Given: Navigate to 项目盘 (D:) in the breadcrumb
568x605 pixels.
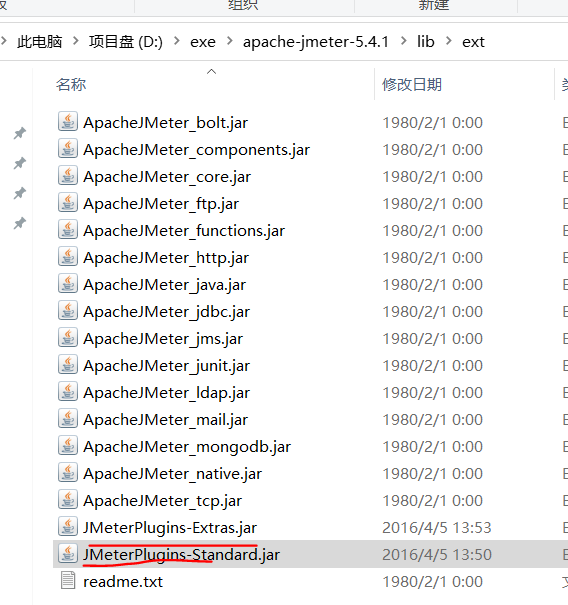Looking at the screenshot, I should (126, 42).
